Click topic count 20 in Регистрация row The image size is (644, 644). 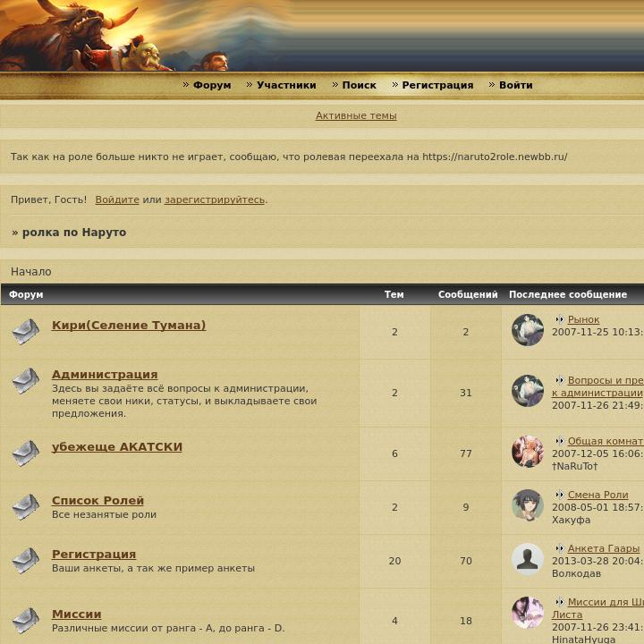pyautogui.click(x=394, y=561)
